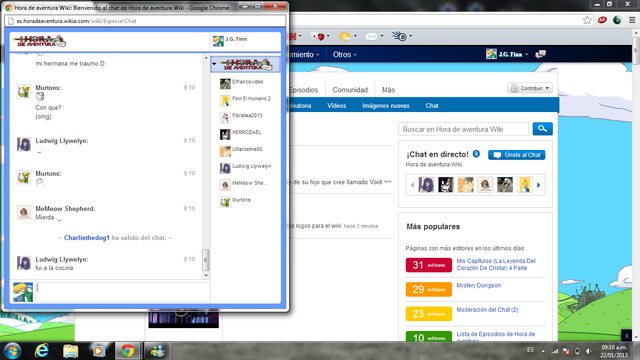Open File Explorer from taskbar
This screenshot has width=640, height=360.
(70, 351)
